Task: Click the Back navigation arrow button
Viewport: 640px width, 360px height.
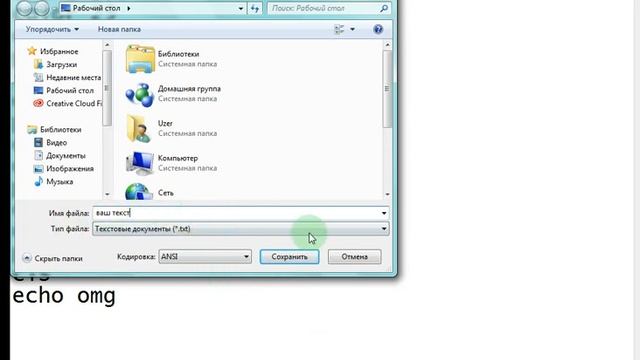Action: (x=24, y=8)
